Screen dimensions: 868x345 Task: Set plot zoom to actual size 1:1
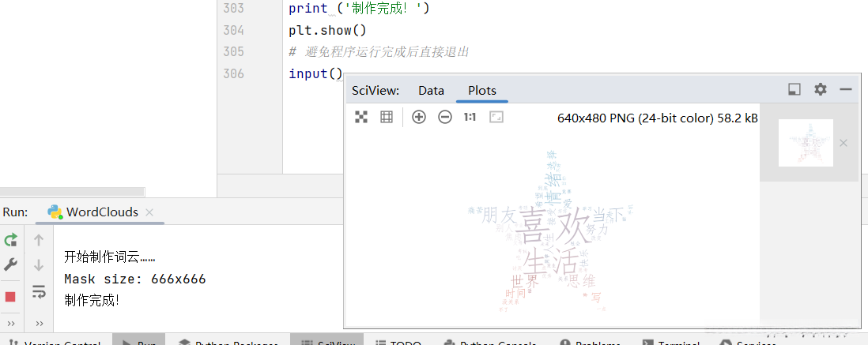tap(470, 117)
